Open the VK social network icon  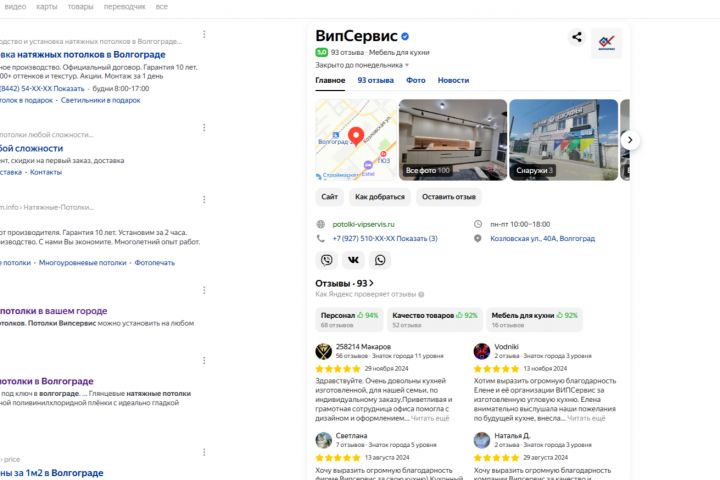(x=353, y=260)
